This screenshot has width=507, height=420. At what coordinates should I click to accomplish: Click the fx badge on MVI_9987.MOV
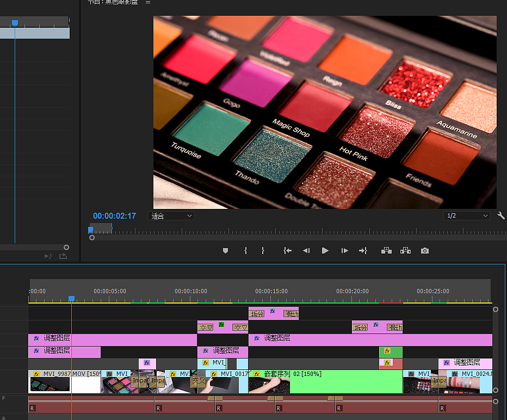coord(36,374)
